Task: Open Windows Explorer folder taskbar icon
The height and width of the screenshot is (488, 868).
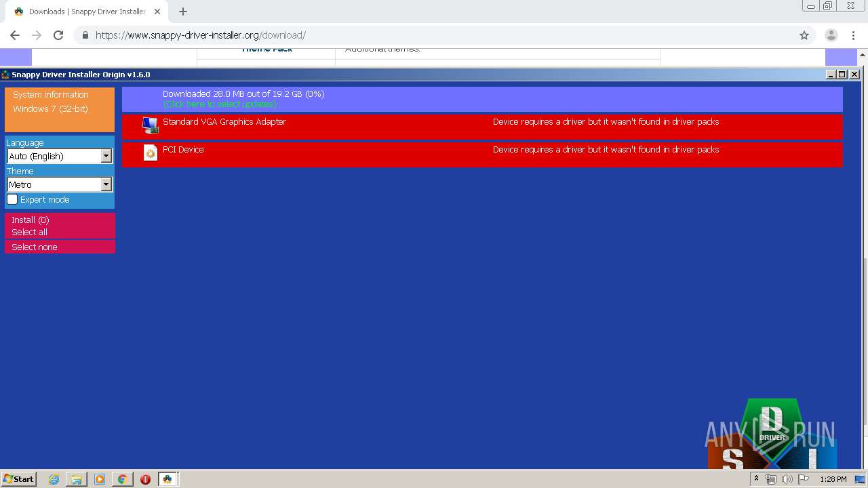Action: click(x=77, y=479)
